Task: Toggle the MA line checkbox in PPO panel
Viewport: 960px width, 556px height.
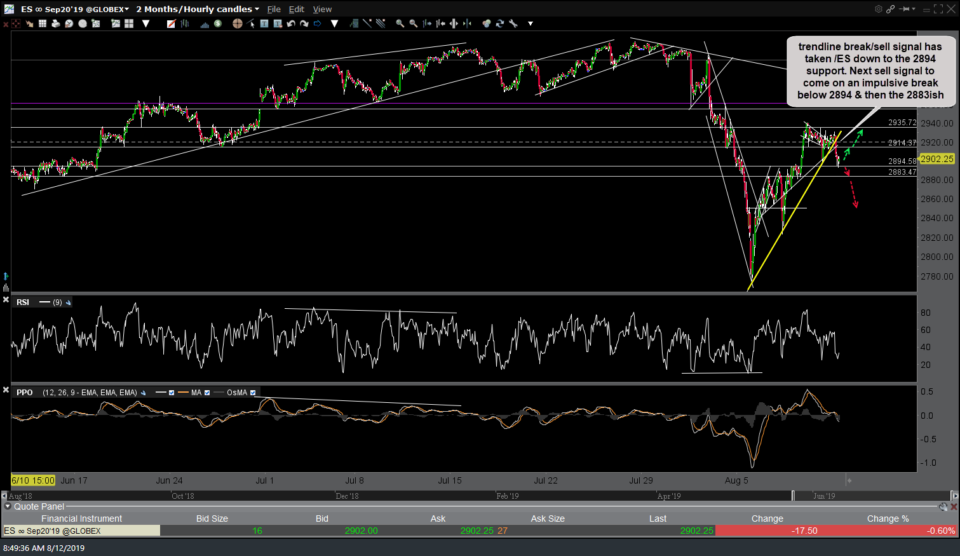Action: coord(207,393)
